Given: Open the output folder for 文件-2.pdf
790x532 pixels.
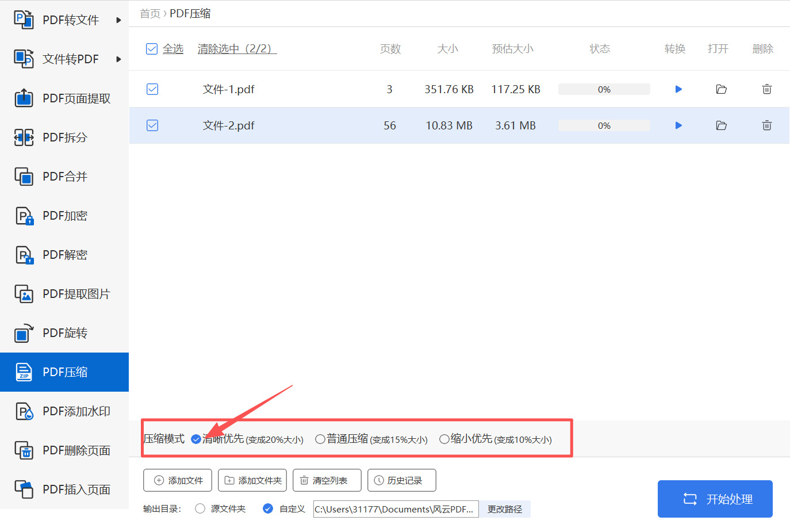Looking at the screenshot, I should coord(721,125).
